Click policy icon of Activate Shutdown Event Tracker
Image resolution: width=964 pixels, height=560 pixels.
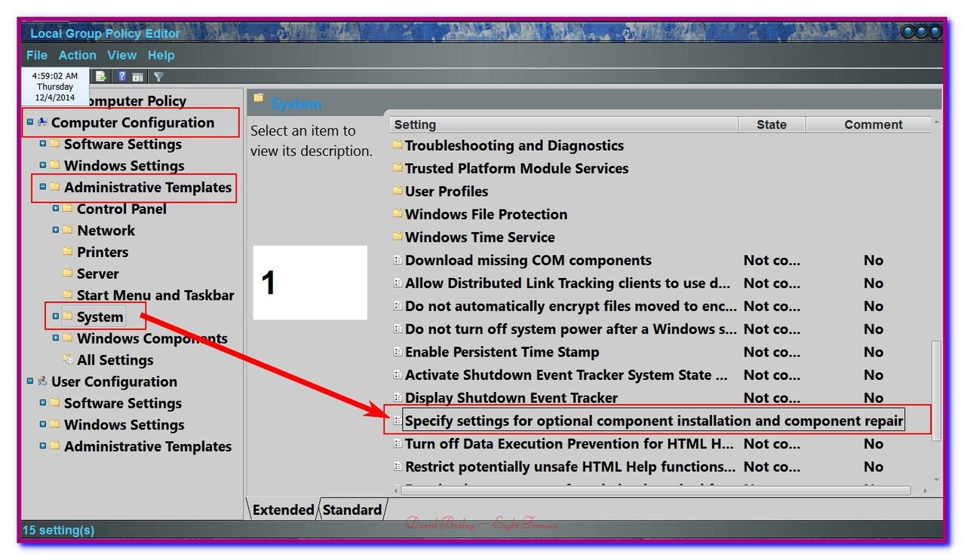click(x=398, y=375)
